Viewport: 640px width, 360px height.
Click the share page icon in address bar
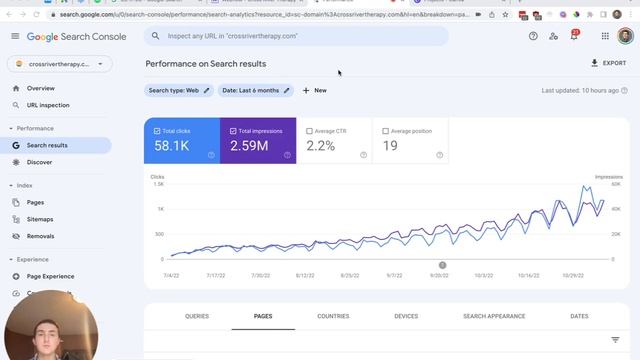492,15
